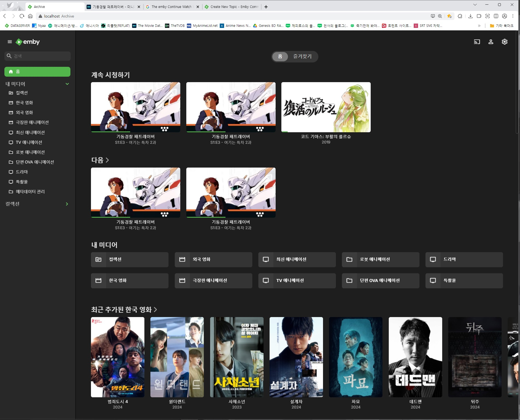Screen dimensions: 520x420
Task: Click the 검색 search field
Action: pyautogui.click(x=38, y=56)
